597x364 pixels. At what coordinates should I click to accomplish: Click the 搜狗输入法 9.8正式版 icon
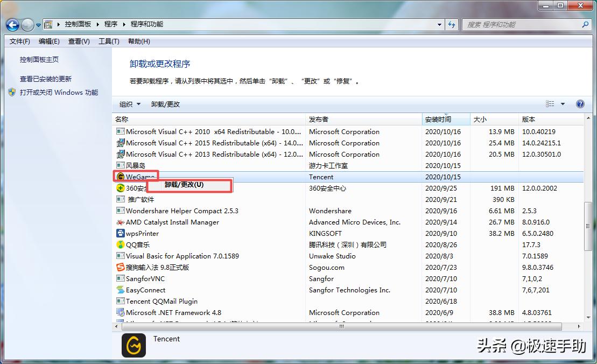[x=120, y=267]
